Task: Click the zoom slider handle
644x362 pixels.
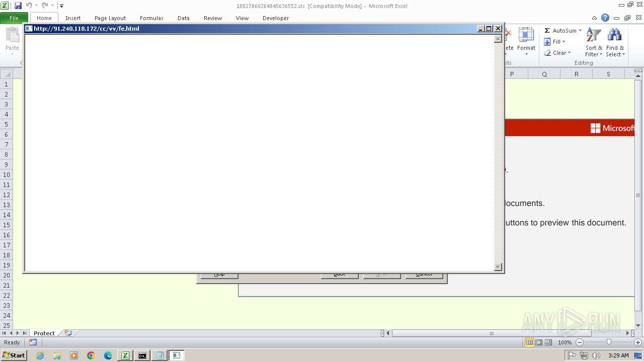Action: pos(609,342)
